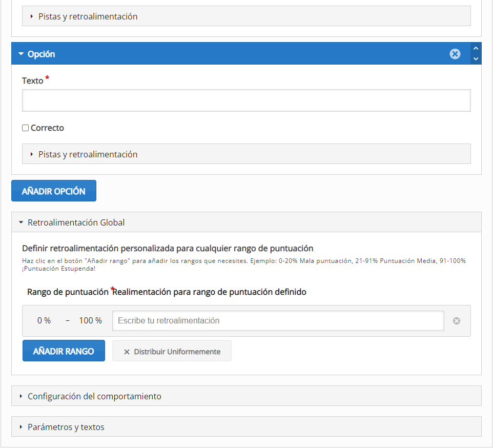The height and width of the screenshot is (448, 493).
Task: Collapse the Opción header triangle
Action: coord(21,54)
